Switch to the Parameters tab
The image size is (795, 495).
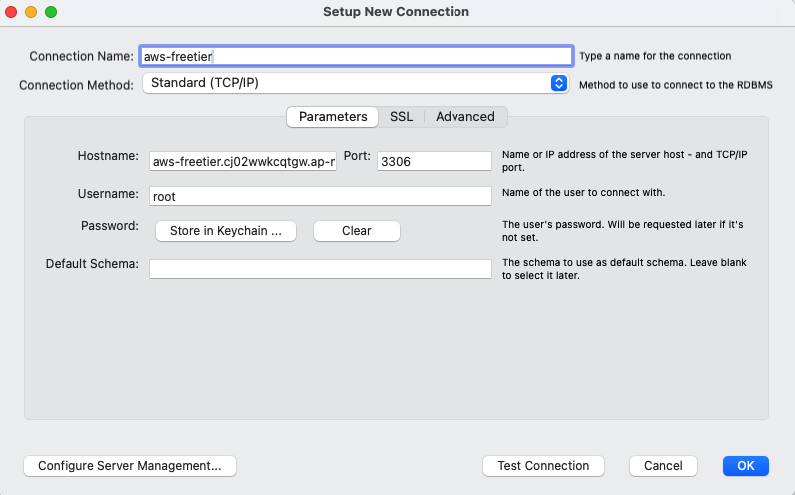[x=333, y=117]
